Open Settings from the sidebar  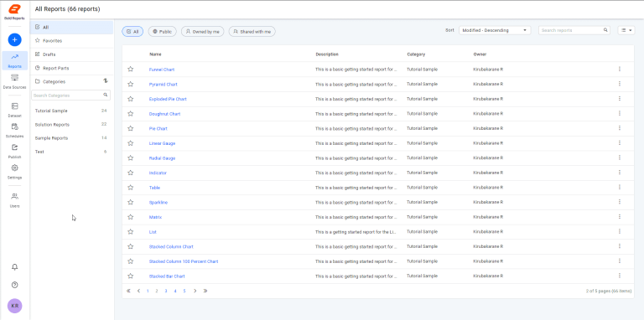coord(15,172)
